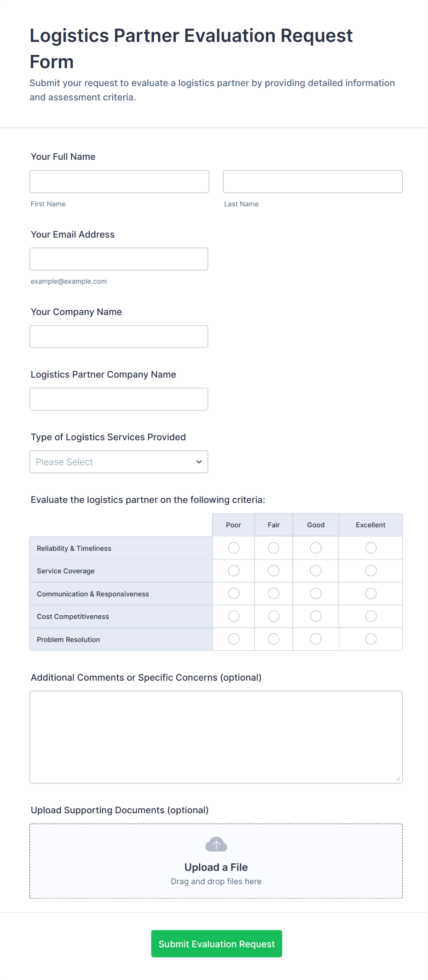Focus the First Name field
The width and height of the screenshot is (428, 980).
119,182
